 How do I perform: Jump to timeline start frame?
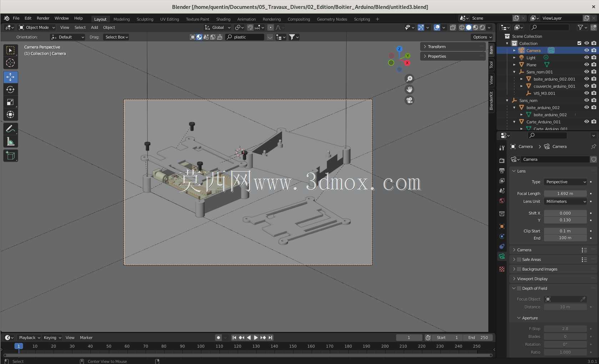pos(234,338)
